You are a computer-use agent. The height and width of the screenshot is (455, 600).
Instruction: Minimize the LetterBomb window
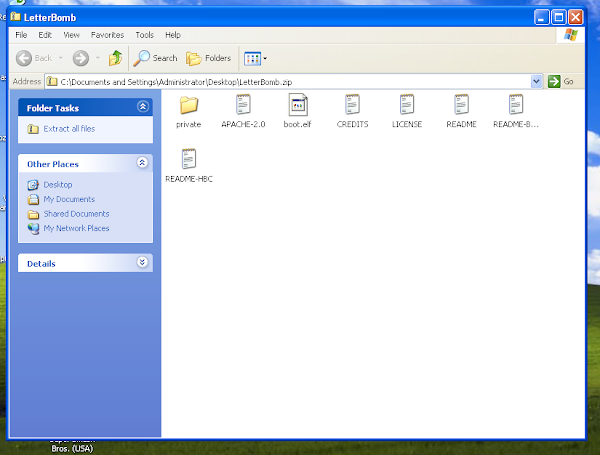(x=541, y=17)
